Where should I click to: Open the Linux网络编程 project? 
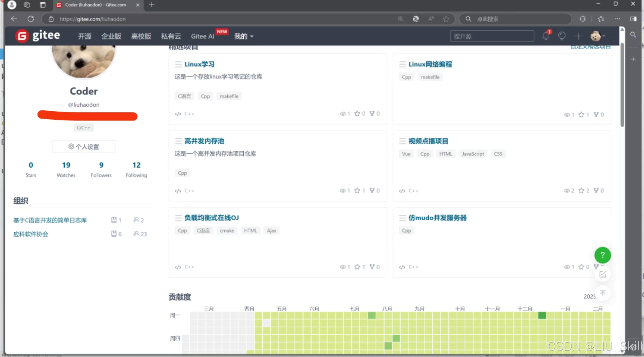pyautogui.click(x=430, y=64)
